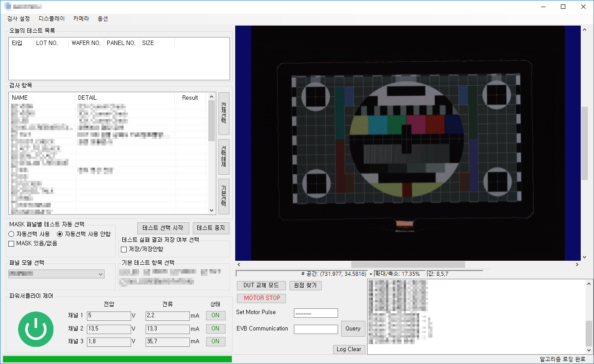
Task: Click scroll up arrow of inspection item list
Action: point(211,97)
